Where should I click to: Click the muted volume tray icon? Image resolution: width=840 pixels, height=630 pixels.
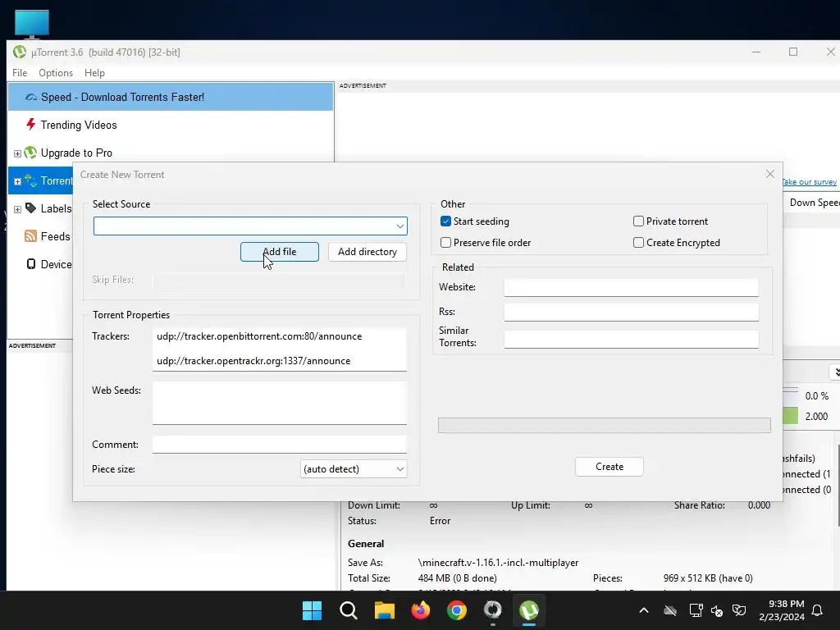click(x=717, y=610)
